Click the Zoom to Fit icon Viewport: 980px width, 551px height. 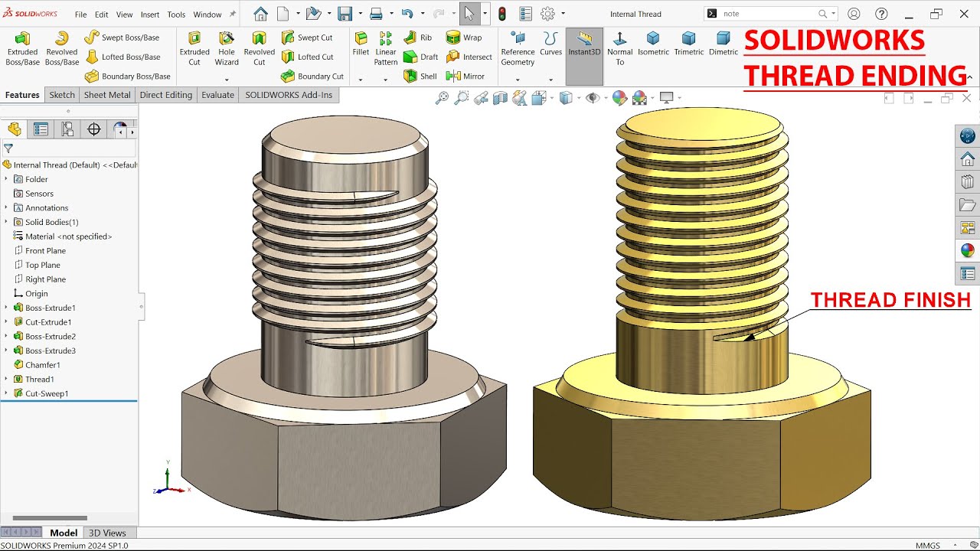click(442, 97)
